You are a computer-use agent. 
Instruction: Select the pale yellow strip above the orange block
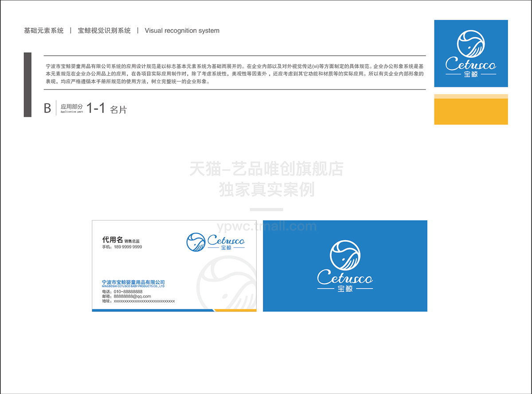(471, 96)
